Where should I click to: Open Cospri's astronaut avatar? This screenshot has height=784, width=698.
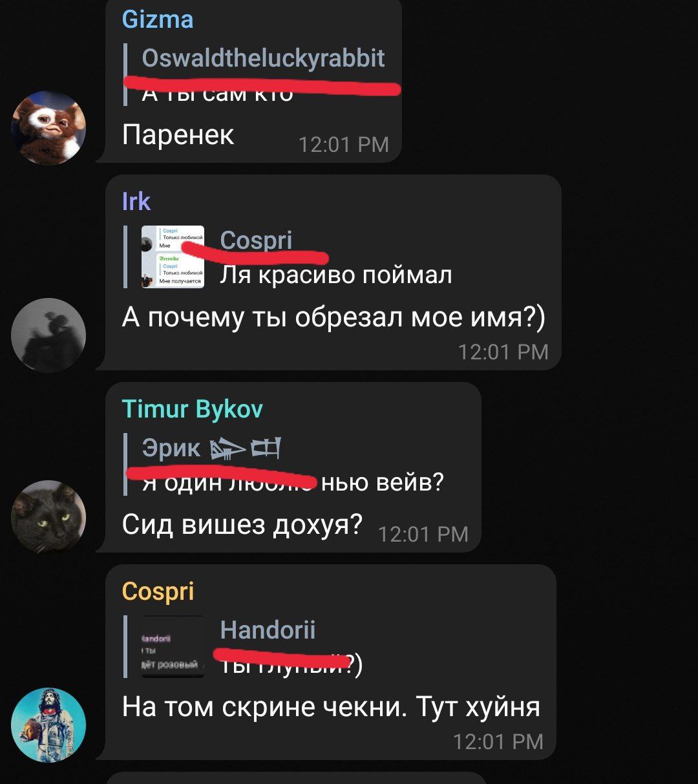click(48, 725)
